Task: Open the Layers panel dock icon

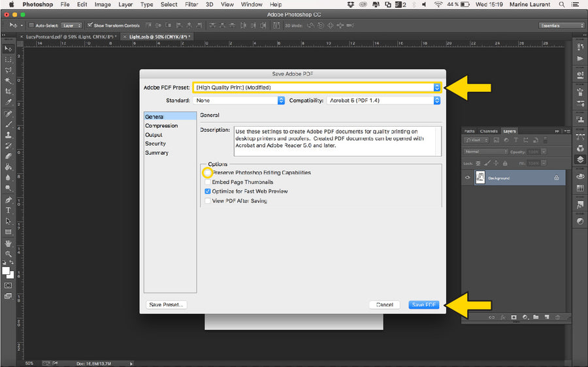Action: (x=580, y=159)
